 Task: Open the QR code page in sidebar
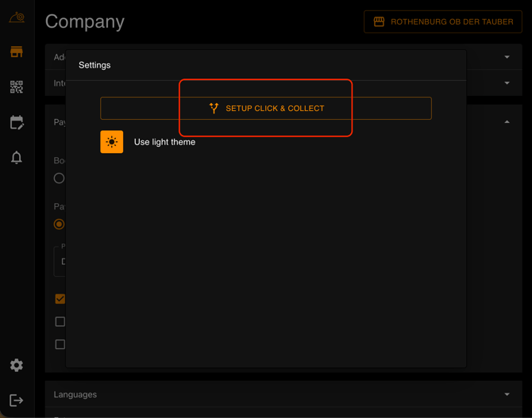tap(17, 87)
